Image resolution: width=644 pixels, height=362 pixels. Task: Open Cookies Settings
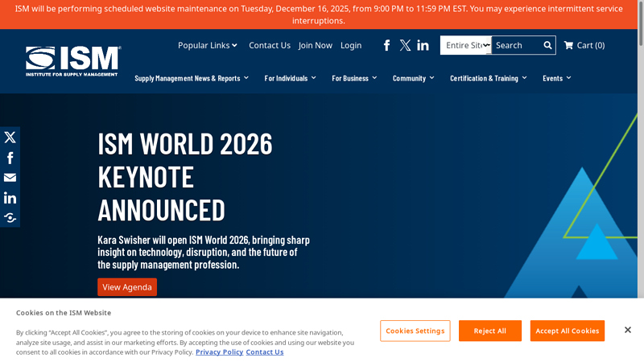coord(415,331)
